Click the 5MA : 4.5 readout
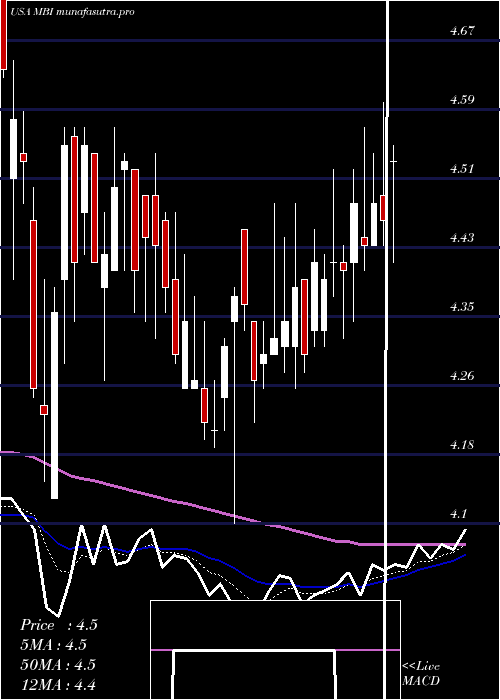The width and height of the screenshot is (500, 700). coord(54,645)
